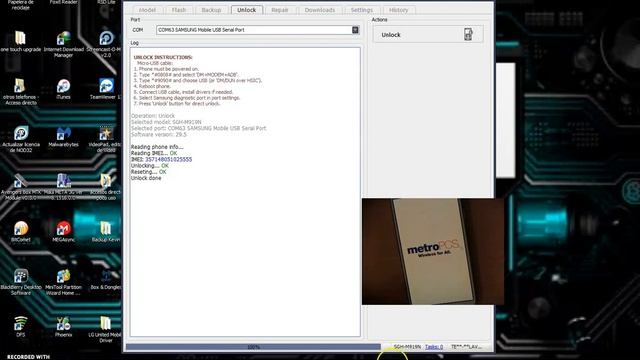
Task: Expand the COM port dropdown arrow
Action: tap(355, 30)
